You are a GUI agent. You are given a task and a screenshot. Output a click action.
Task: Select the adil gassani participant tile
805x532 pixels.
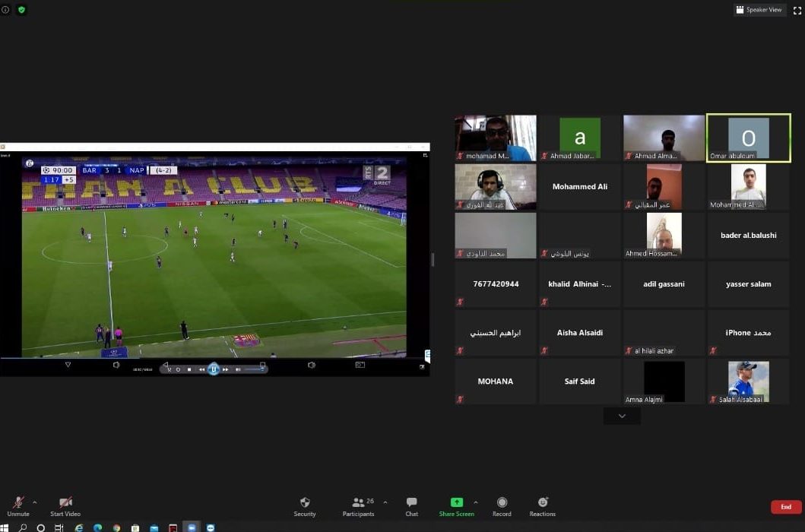tap(664, 284)
